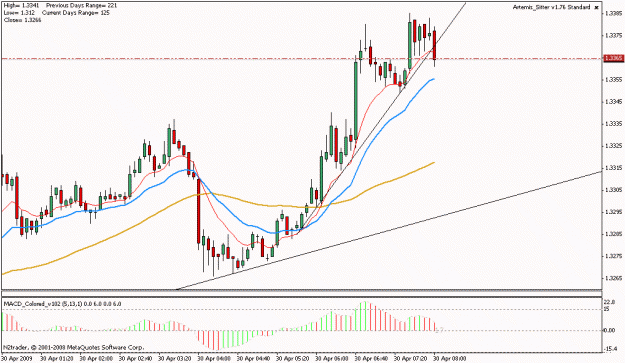Click Previous Days Range= 221 text
625x363 pixels.
(82, 6)
